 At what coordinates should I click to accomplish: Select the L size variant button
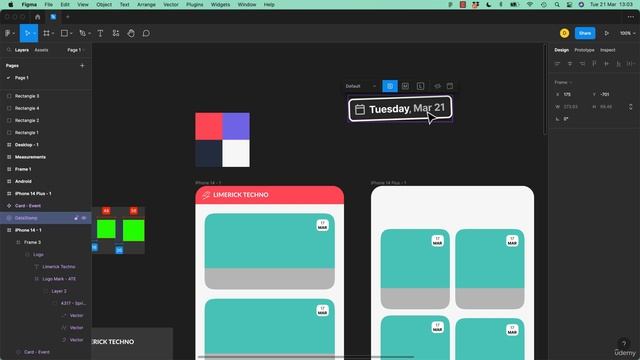point(420,86)
